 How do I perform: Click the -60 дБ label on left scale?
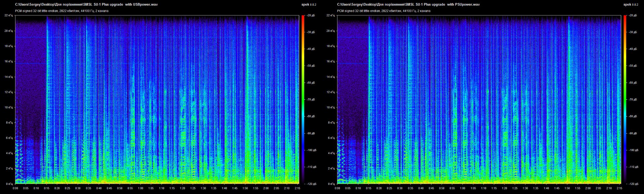(311, 83)
